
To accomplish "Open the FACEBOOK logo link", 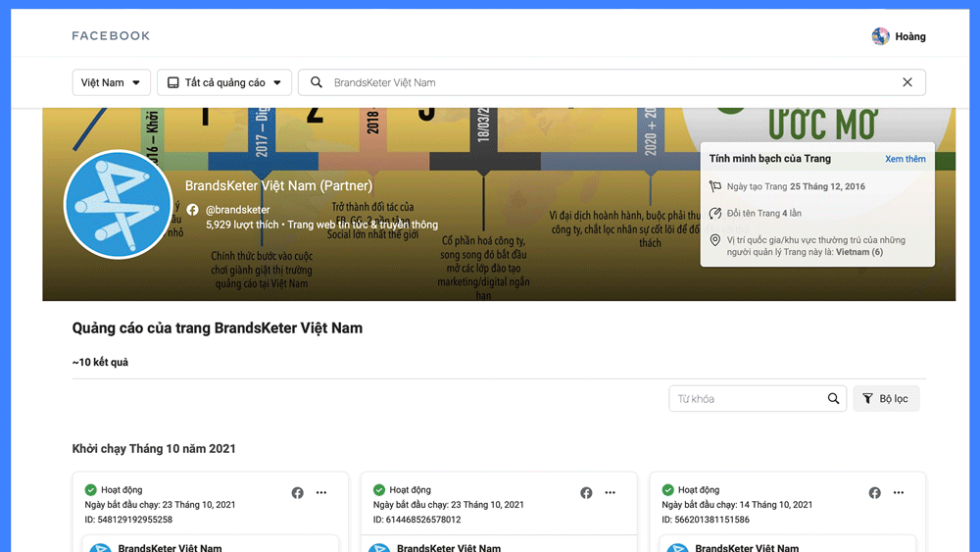I will click(111, 35).
